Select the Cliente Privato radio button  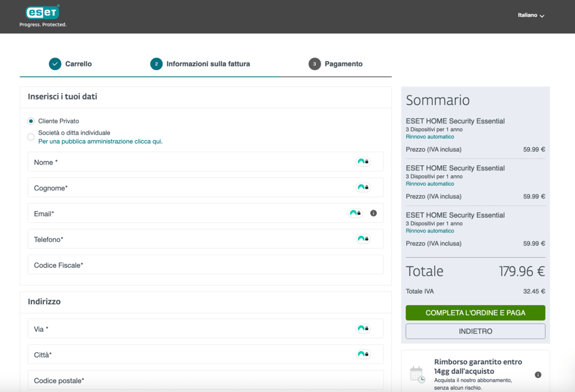31,121
